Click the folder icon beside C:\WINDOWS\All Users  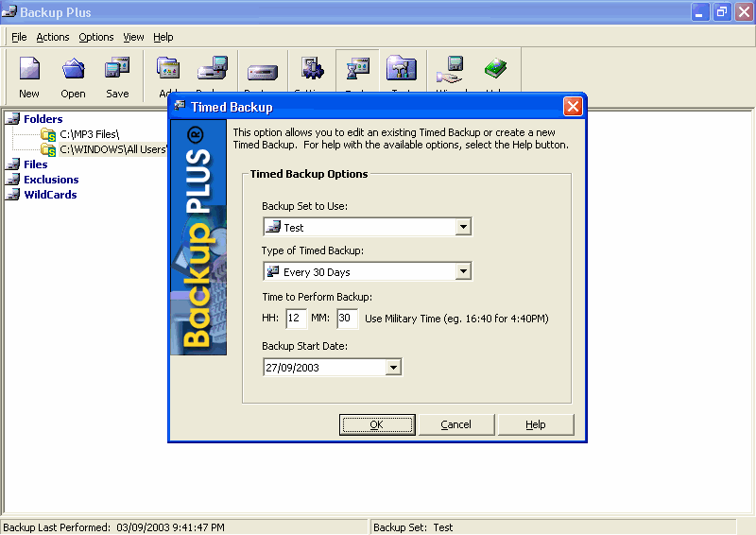point(48,150)
